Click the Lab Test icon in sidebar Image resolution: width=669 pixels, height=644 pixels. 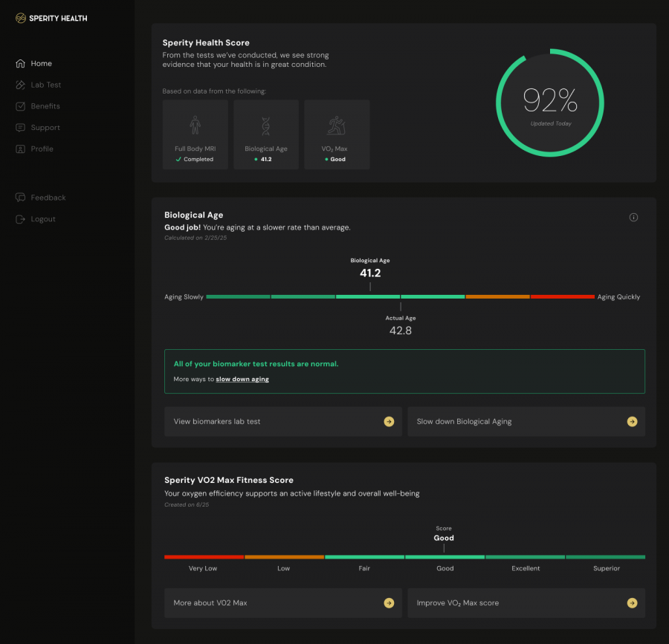pos(20,85)
